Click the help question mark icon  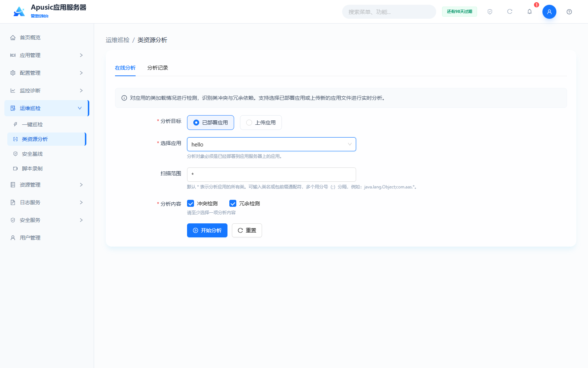click(x=569, y=12)
